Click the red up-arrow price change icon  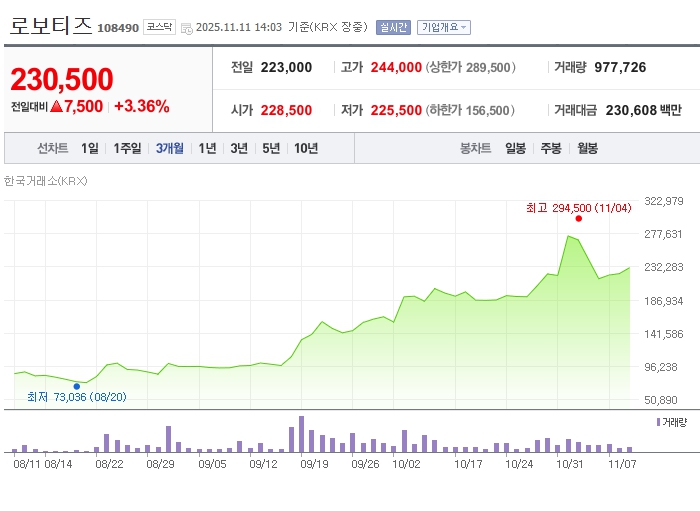coord(57,106)
